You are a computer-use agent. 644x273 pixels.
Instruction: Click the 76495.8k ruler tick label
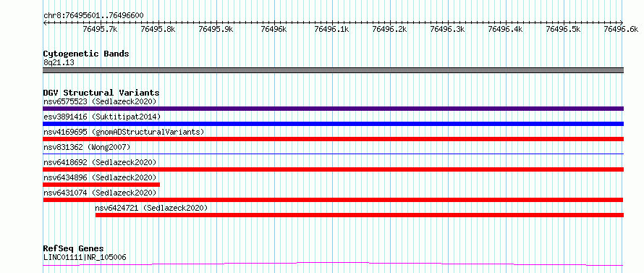click(158, 29)
